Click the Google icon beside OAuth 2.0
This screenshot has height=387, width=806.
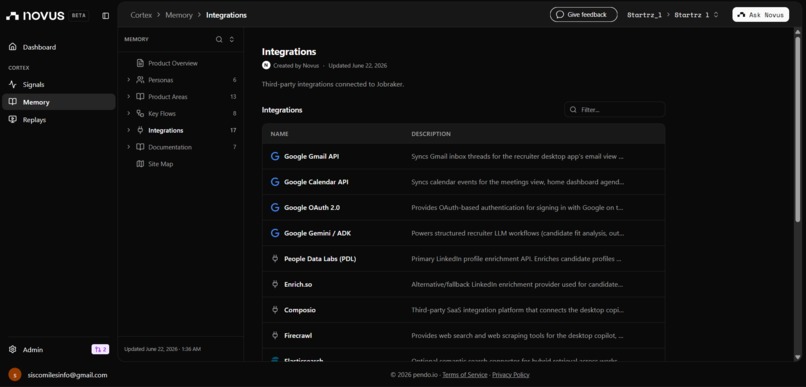(274, 208)
